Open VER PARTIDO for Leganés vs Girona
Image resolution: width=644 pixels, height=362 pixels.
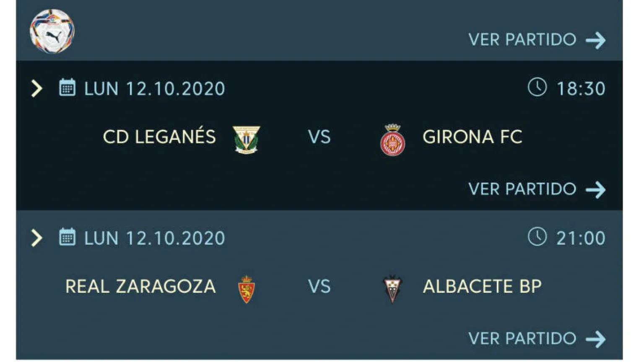522,189
